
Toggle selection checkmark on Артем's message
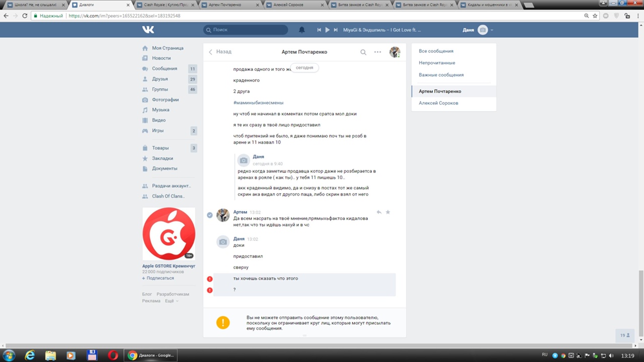coord(210,215)
